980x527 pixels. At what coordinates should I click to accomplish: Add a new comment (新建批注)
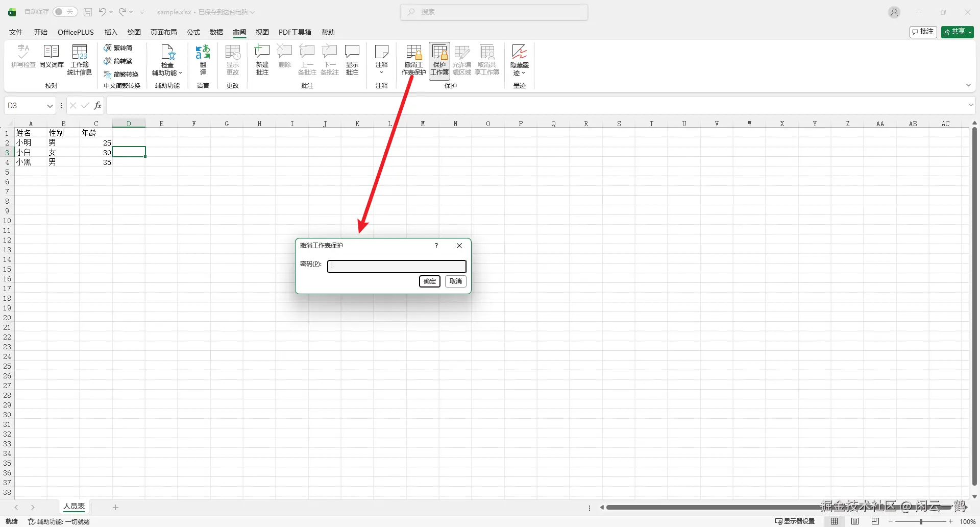click(x=262, y=60)
